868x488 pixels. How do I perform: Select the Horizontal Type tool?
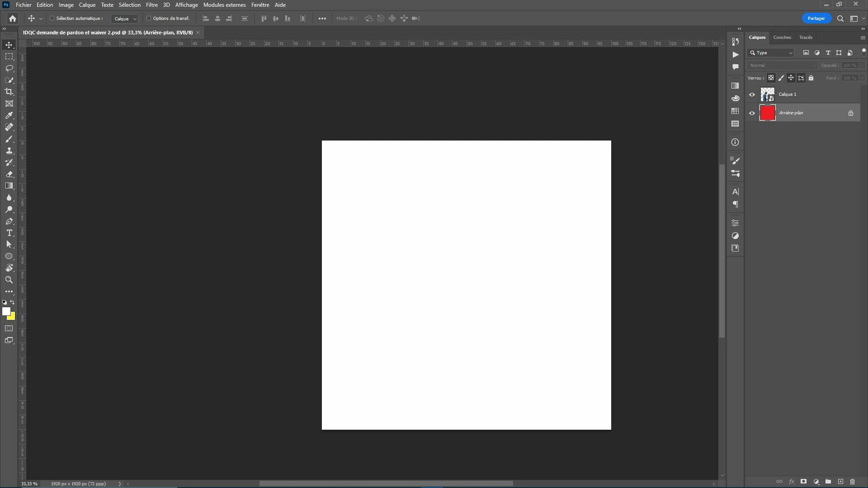[x=9, y=233]
